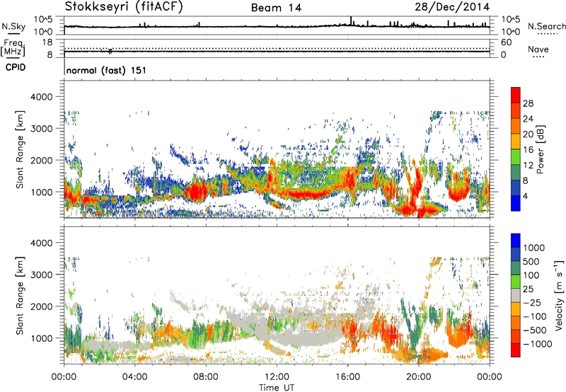Click the tall noise spike near 16:00 in the N.Sky plot
The height and width of the screenshot is (392, 566).
[351, 21]
